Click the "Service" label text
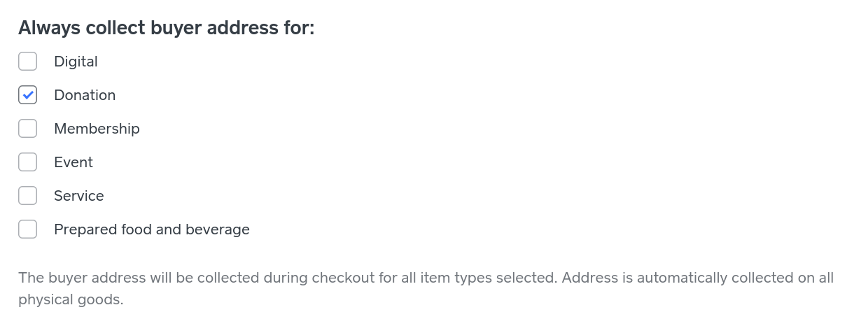Image resolution: width=868 pixels, height=326 pixels. pos(79,196)
